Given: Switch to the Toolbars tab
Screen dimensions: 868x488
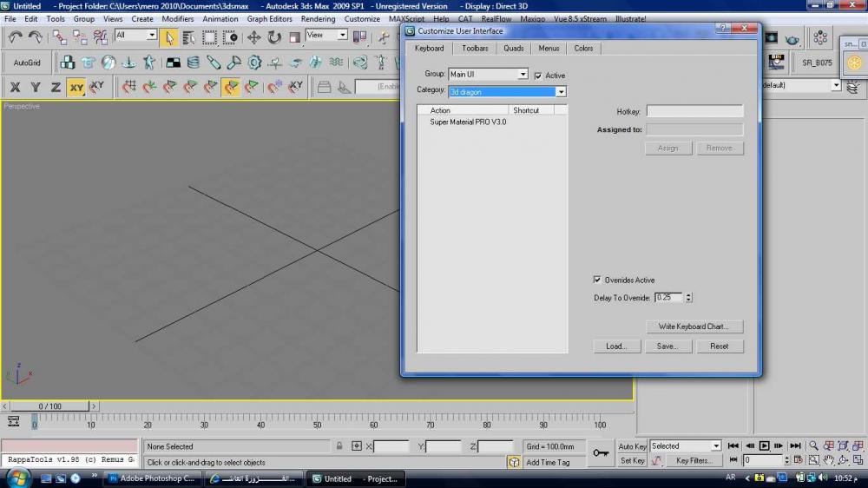Looking at the screenshot, I should pyautogui.click(x=475, y=48).
